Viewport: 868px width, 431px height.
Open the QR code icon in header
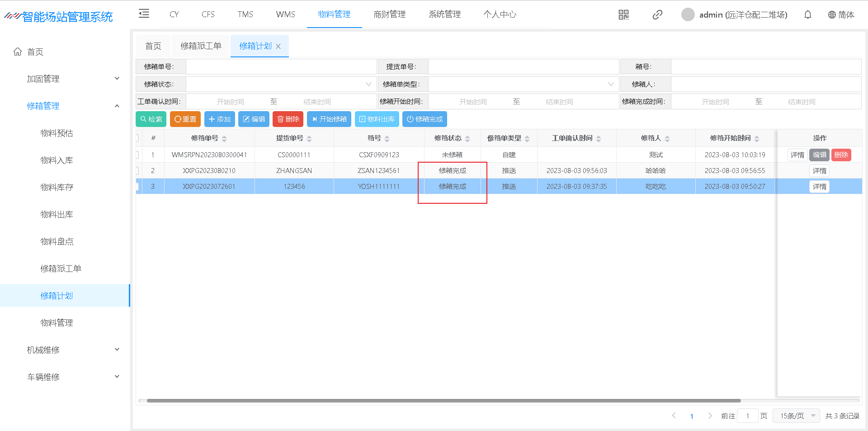[x=623, y=15]
